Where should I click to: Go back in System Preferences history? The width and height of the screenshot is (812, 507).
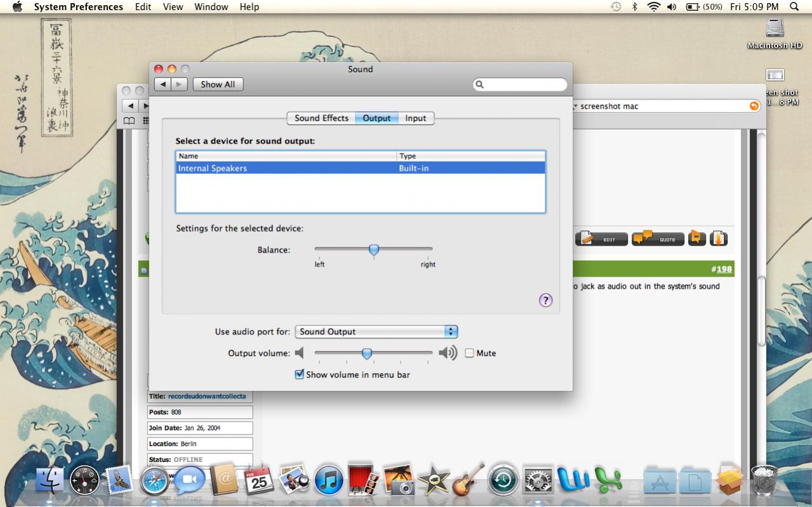(163, 84)
